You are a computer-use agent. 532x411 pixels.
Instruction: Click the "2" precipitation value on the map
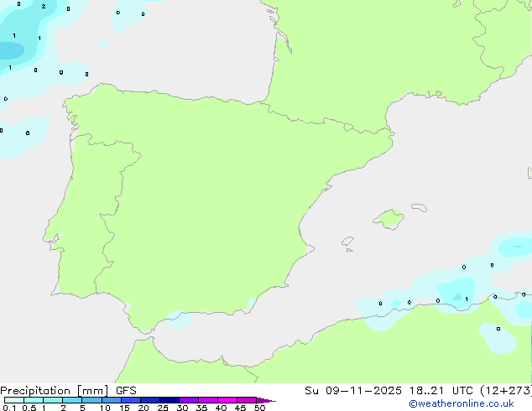point(44,6)
